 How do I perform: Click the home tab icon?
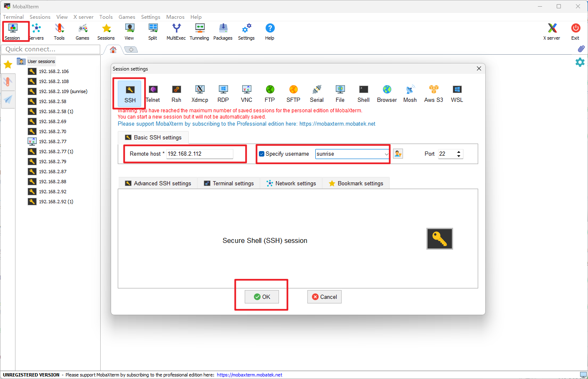113,50
